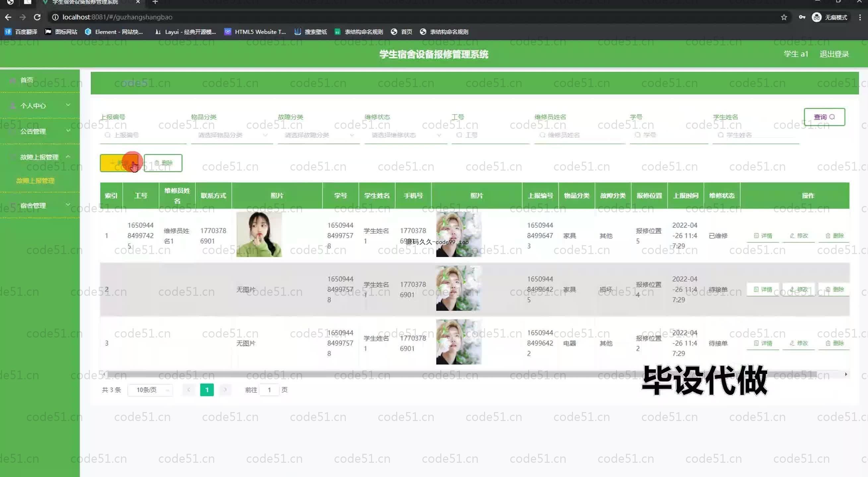Expand 宿舍管理 sidebar menu
This screenshot has height=477, width=868.
[40, 205]
